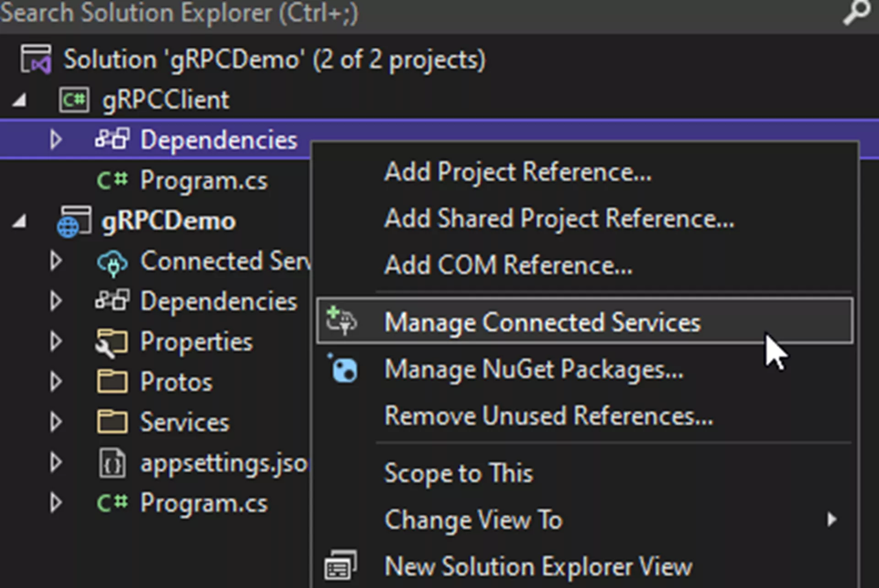Screen dimensions: 879x588
Task: Click the Connected Services cloud icon
Action: click(x=112, y=262)
